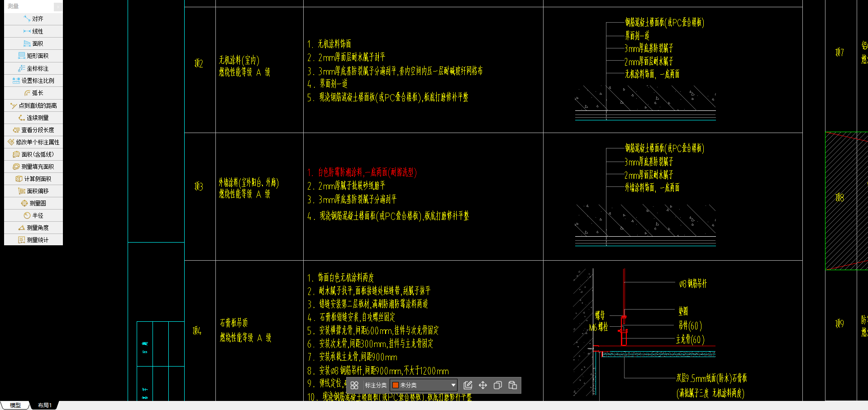Select the 弧长 arc length tool
This screenshot has height=410, width=868.
[x=33, y=93]
